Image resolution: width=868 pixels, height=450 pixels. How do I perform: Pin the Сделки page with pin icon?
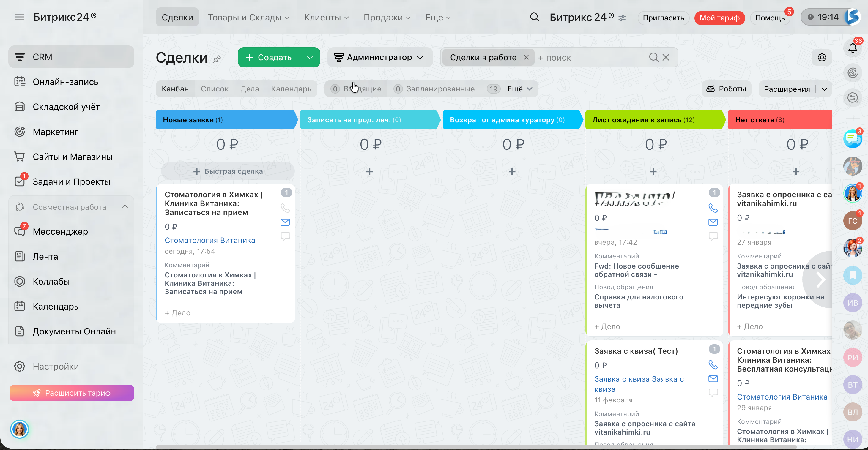(x=217, y=59)
